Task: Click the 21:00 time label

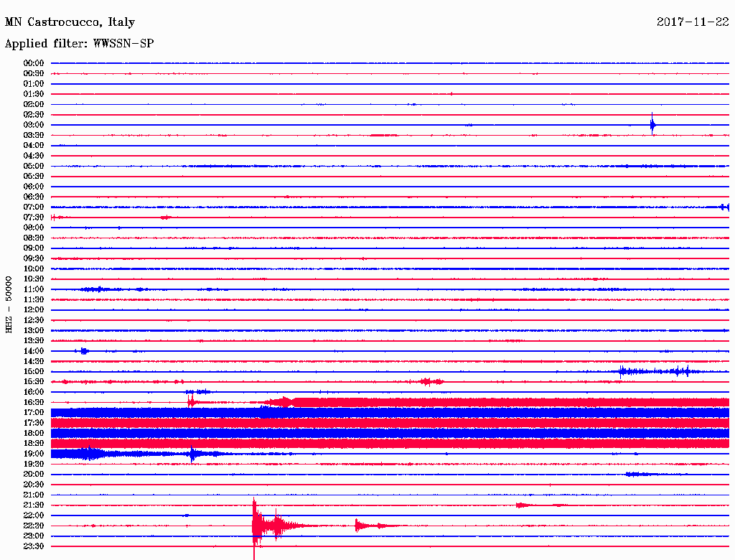Action: pyautogui.click(x=34, y=495)
